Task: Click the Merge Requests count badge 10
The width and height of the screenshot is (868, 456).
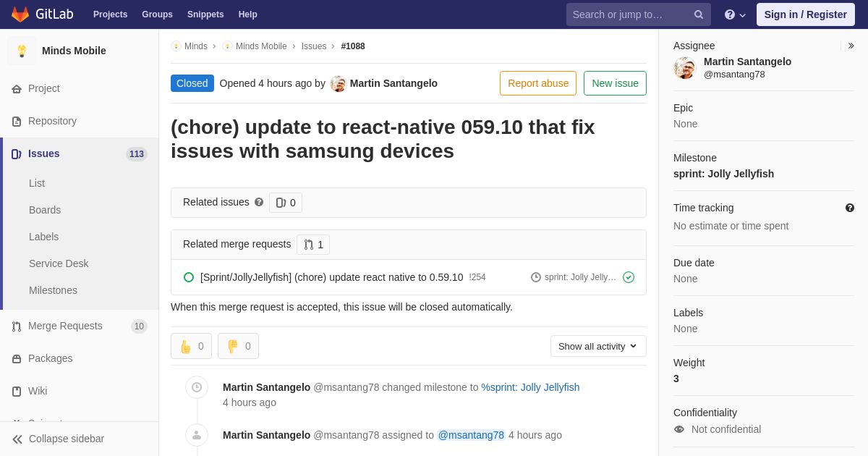Action: tap(139, 326)
